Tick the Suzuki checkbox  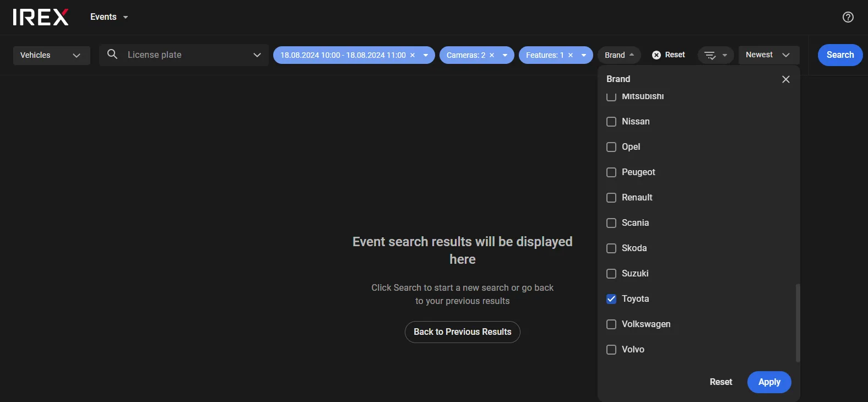pyautogui.click(x=611, y=274)
